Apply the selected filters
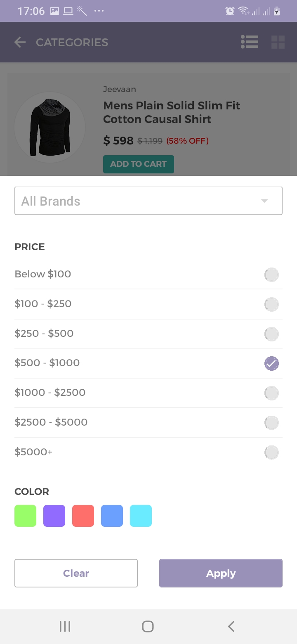297x644 pixels. point(221,573)
